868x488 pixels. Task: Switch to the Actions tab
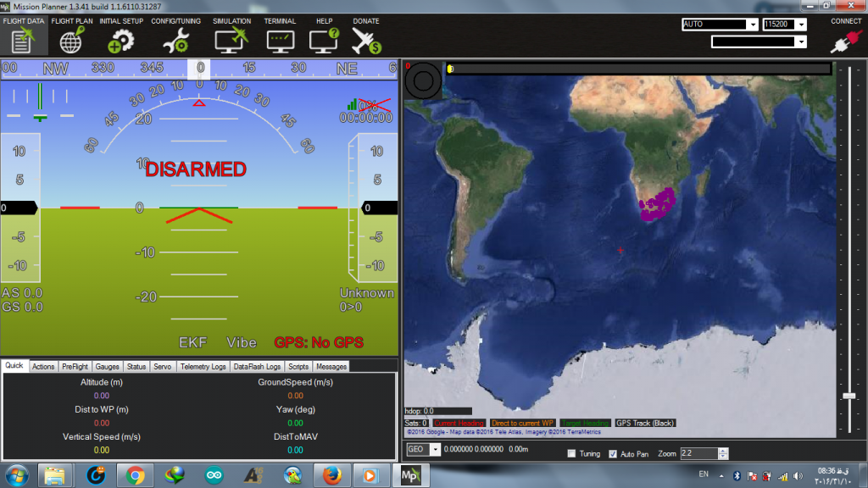point(43,366)
